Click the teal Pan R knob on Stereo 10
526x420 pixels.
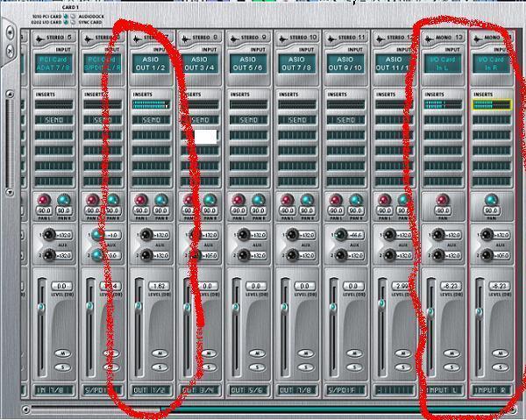[x=307, y=200]
